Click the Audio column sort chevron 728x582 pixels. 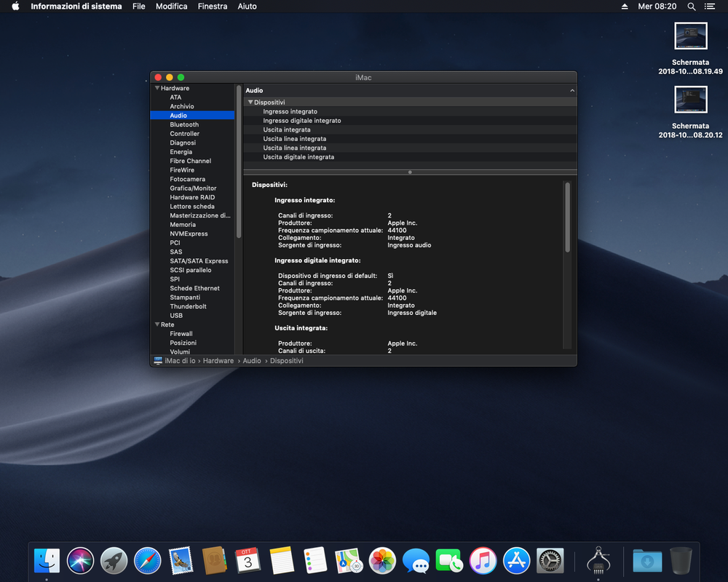[x=572, y=90]
